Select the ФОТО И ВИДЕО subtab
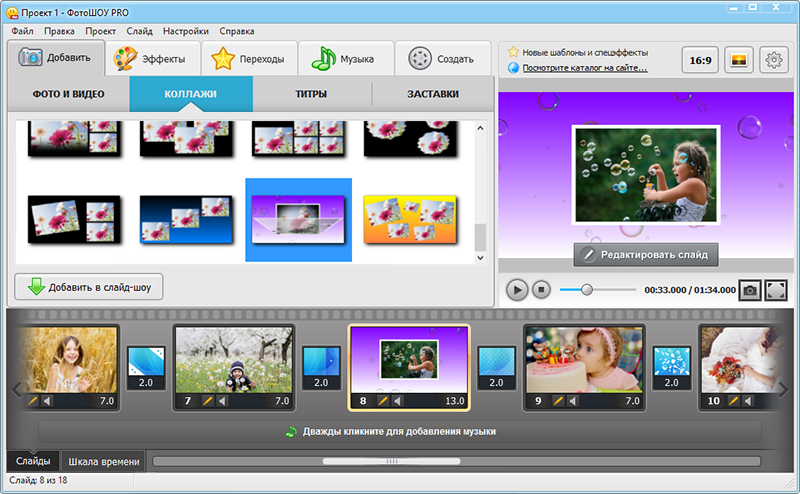The image size is (800, 494). tap(68, 94)
